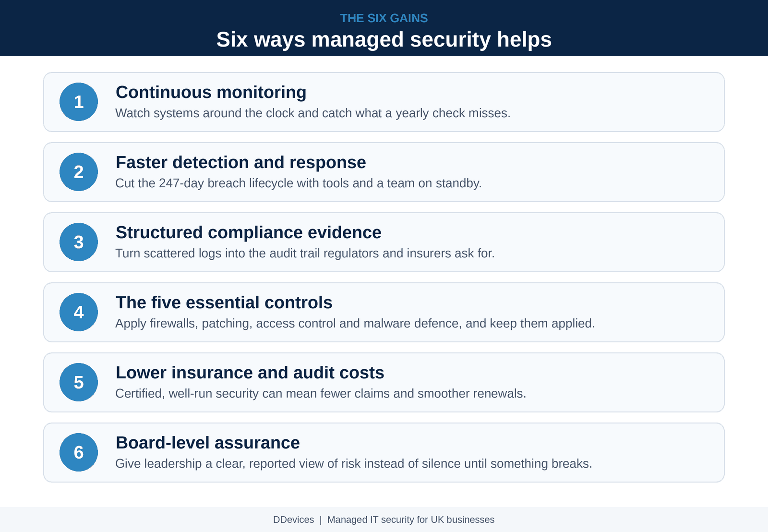Click 'Certified, well-run security' description
Image resolution: width=768 pixels, height=532 pixels.
(321, 394)
